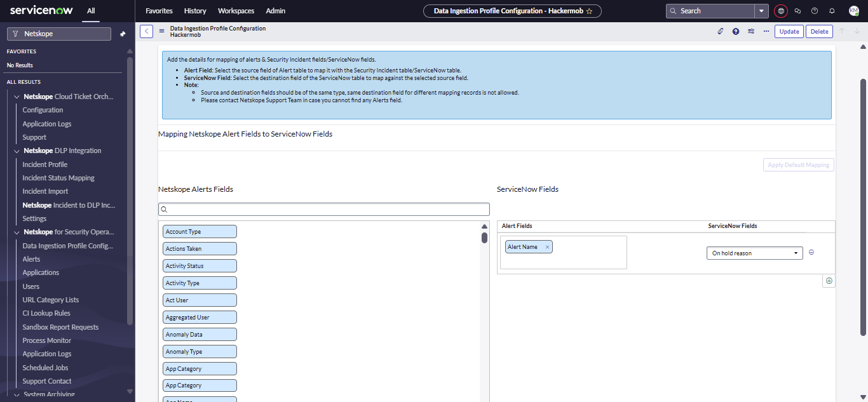This screenshot has height=402, width=868.
Task: Open the form context hamburger menu
Action: [x=162, y=31]
